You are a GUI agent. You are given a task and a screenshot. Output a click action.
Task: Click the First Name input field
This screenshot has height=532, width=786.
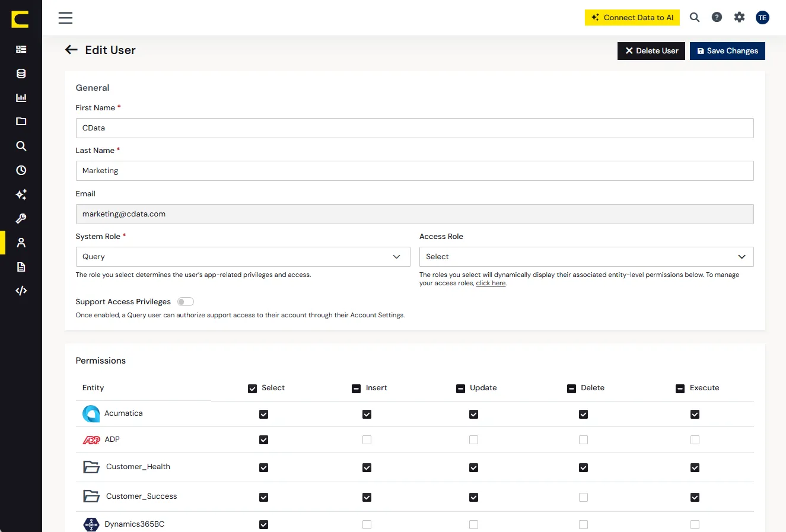pos(415,128)
